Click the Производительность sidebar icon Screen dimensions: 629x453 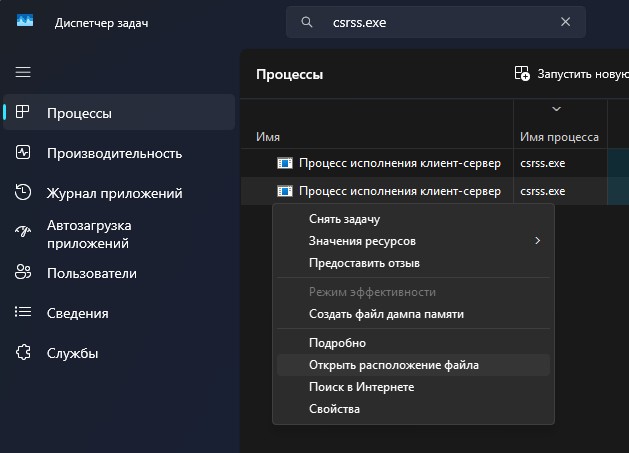pos(22,152)
